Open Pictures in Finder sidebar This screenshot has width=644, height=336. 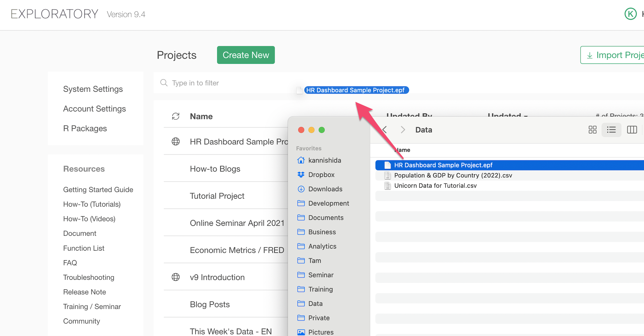click(315, 332)
